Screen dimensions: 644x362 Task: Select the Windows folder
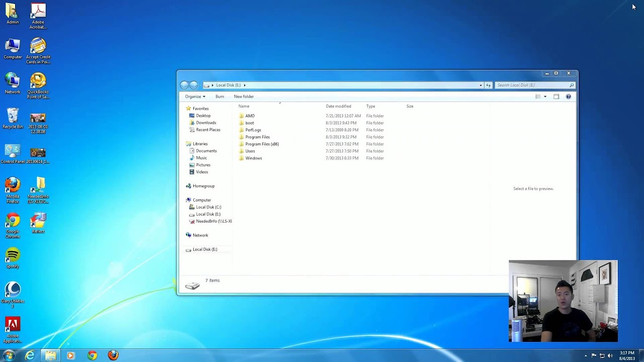pyautogui.click(x=254, y=158)
